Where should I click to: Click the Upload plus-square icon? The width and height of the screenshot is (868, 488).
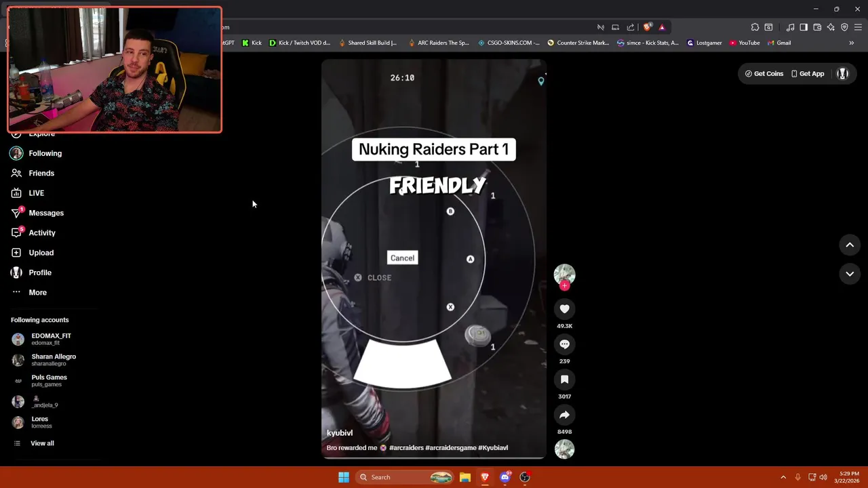16,253
